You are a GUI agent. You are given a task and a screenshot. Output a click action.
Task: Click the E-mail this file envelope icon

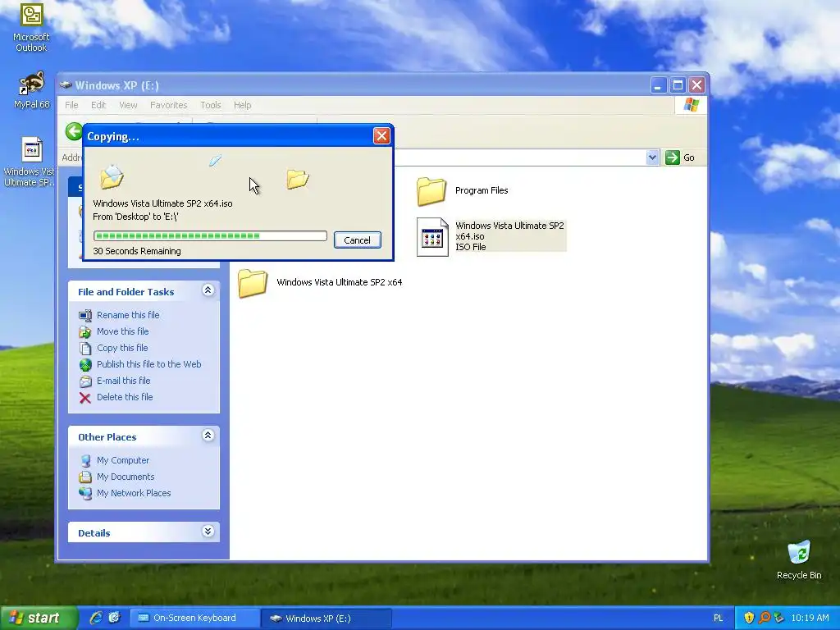pos(85,381)
